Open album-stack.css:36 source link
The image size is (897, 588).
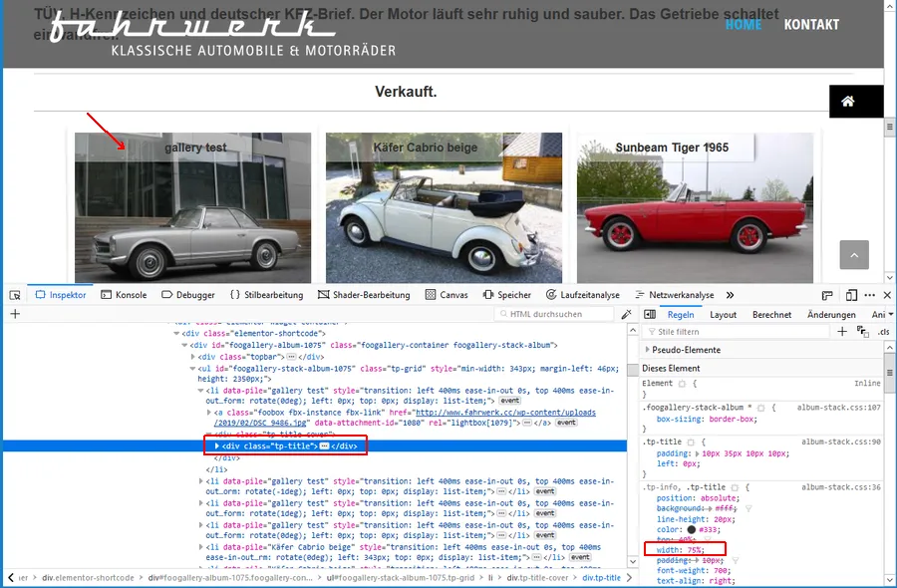[841, 487]
